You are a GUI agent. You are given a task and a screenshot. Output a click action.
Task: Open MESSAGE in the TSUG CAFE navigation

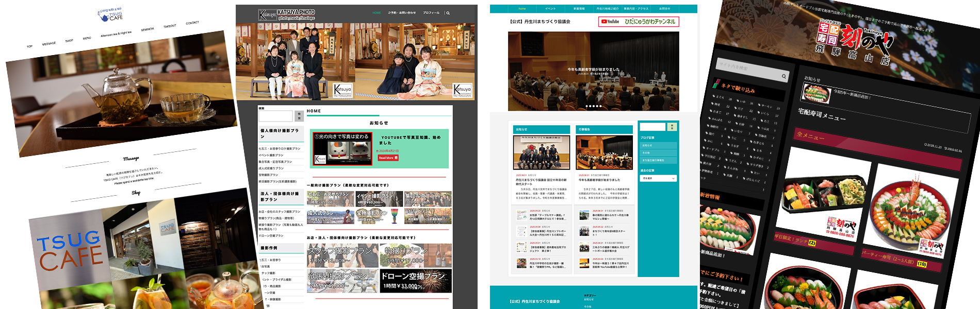(49, 44)
